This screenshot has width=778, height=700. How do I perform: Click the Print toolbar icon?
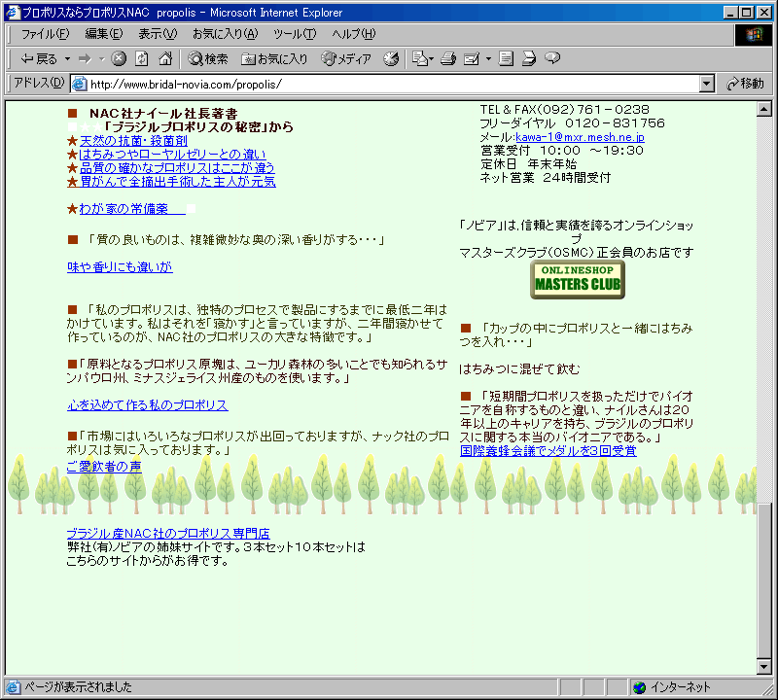tap(448, 58)
